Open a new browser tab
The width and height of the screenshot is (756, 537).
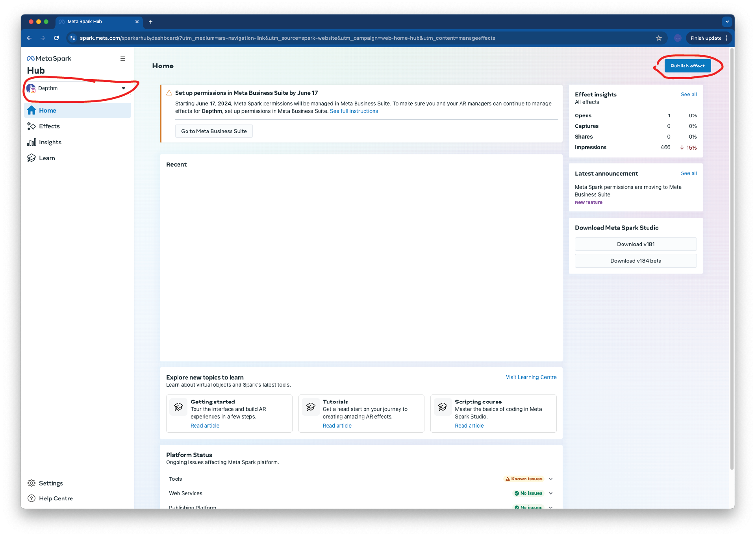pos(150,22)
